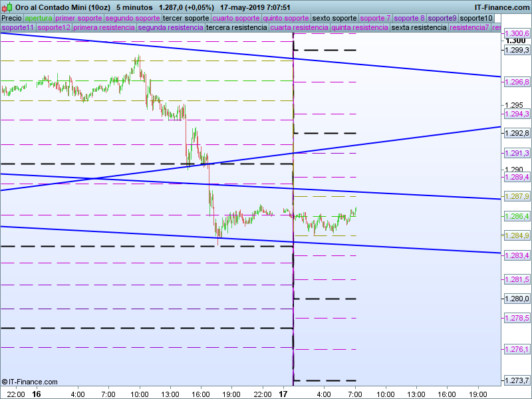The height and width of the screenshot is (399, 532).
Task: Select the soporte12 legend label
Action: [54, 27]
